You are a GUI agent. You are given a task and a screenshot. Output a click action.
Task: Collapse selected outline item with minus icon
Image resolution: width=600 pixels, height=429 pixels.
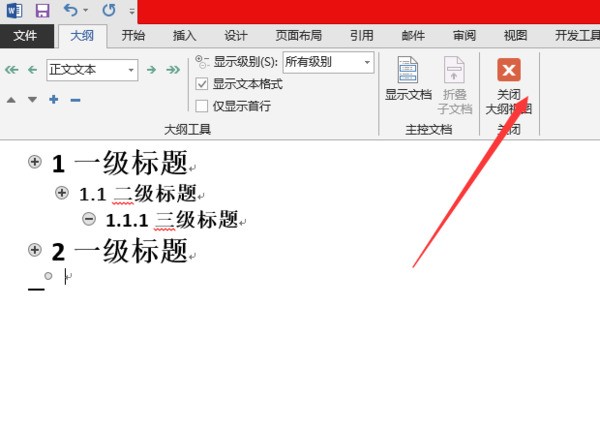[x=76, y=99]
